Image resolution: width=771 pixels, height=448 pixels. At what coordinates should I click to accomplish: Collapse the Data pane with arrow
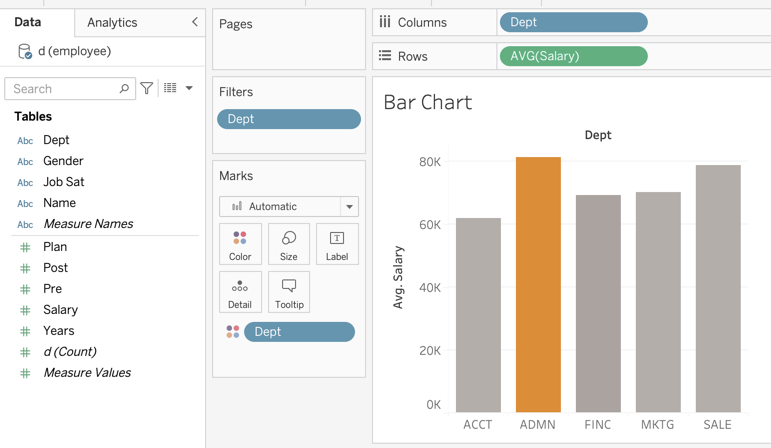point(194,22)
